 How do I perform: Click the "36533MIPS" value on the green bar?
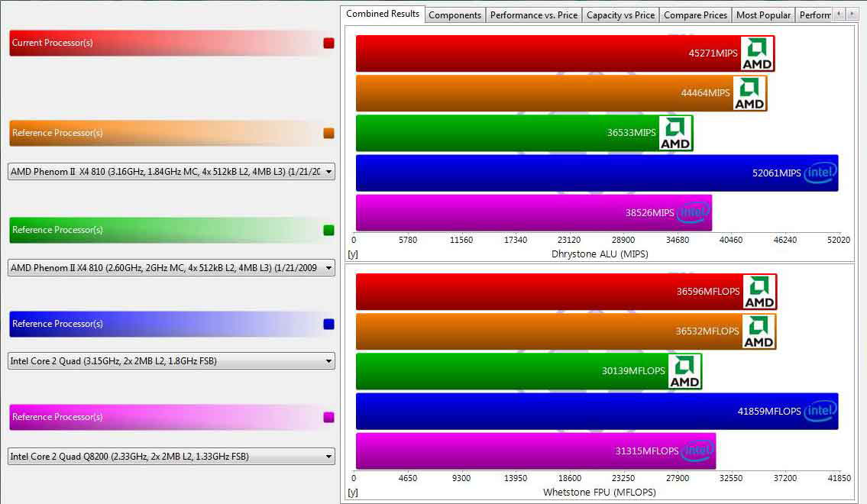pos(632,133)
